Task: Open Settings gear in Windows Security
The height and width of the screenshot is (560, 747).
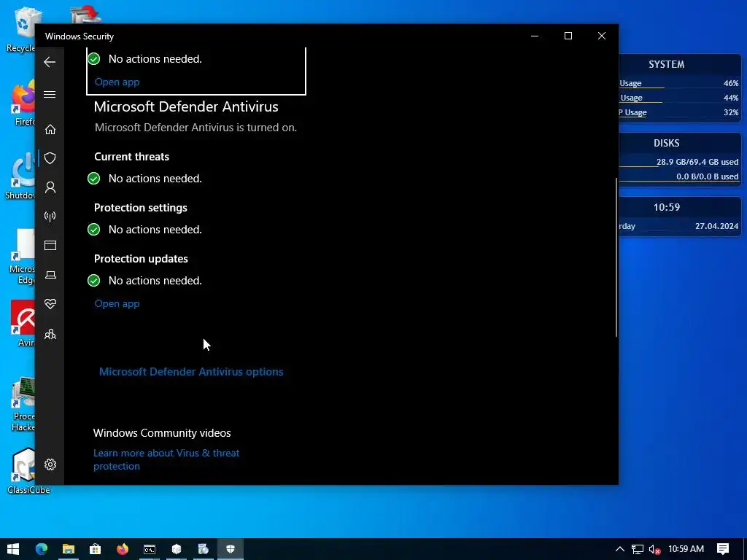Action: pos(50,464)
